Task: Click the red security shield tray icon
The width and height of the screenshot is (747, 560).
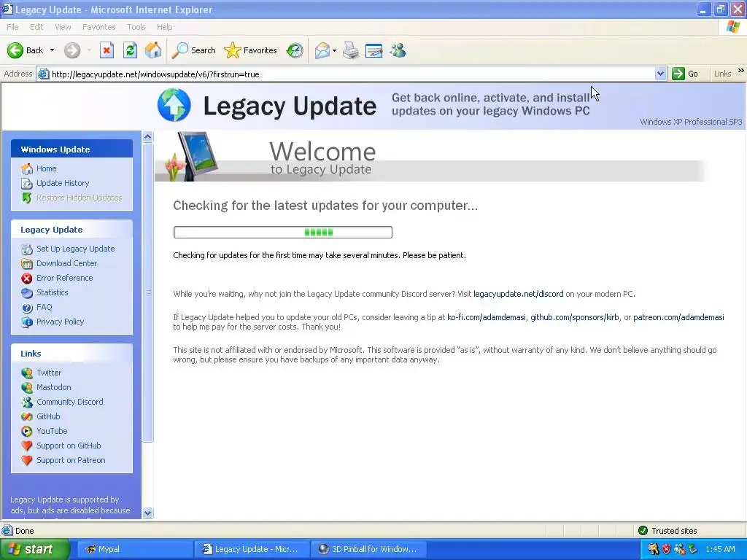Action: [666, 549]
